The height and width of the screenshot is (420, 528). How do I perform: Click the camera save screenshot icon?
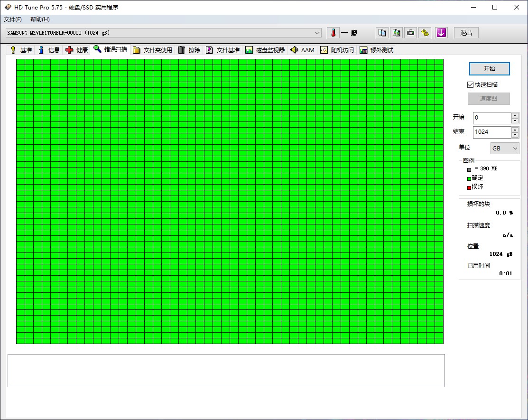[x=411, y=33]
